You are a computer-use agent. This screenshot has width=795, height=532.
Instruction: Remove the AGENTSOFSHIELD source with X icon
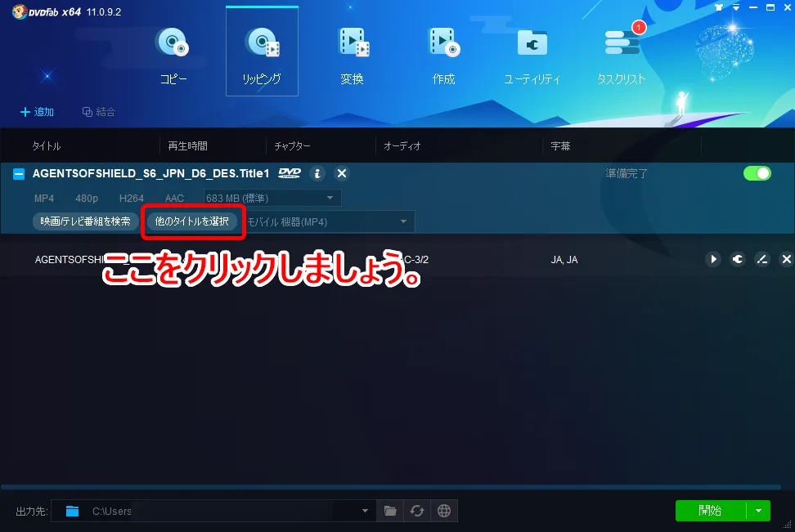(342, 174)
